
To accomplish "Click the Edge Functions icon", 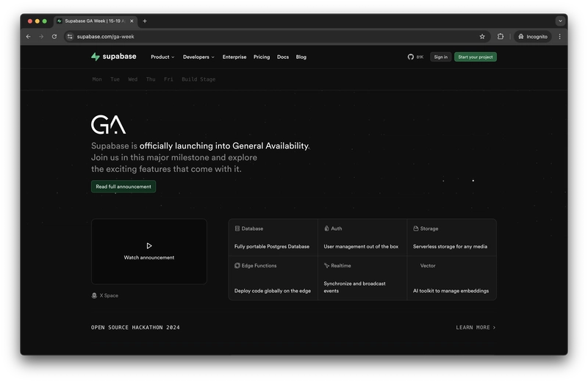I will pos(237,265).
